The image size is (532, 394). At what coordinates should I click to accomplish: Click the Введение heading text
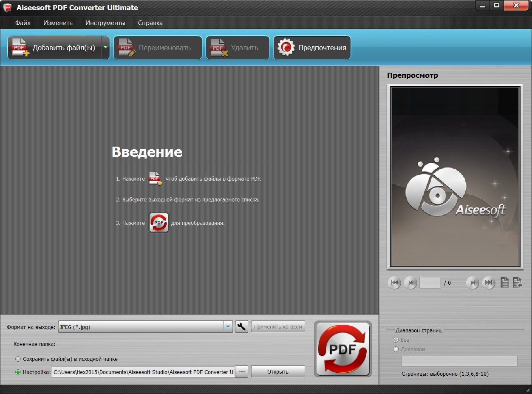pos(147,152)
